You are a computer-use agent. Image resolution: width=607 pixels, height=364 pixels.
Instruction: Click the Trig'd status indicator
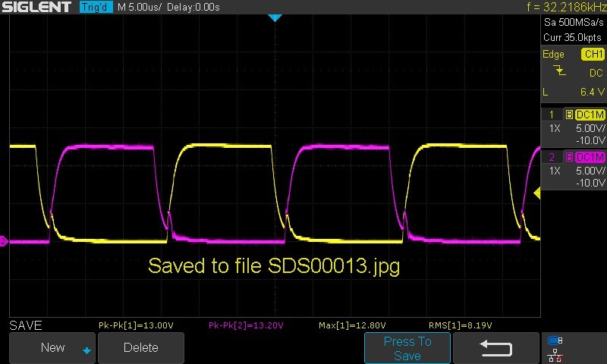[96, 7]
